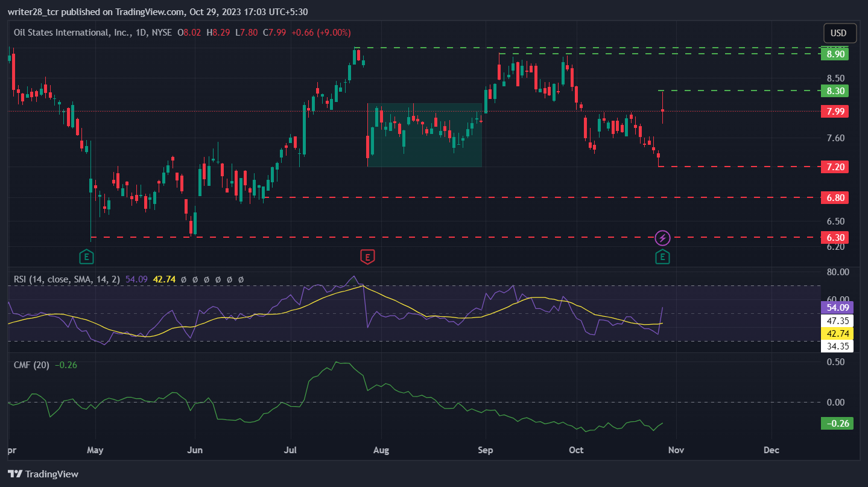Click the 8.30 green price label

[835, 91]
